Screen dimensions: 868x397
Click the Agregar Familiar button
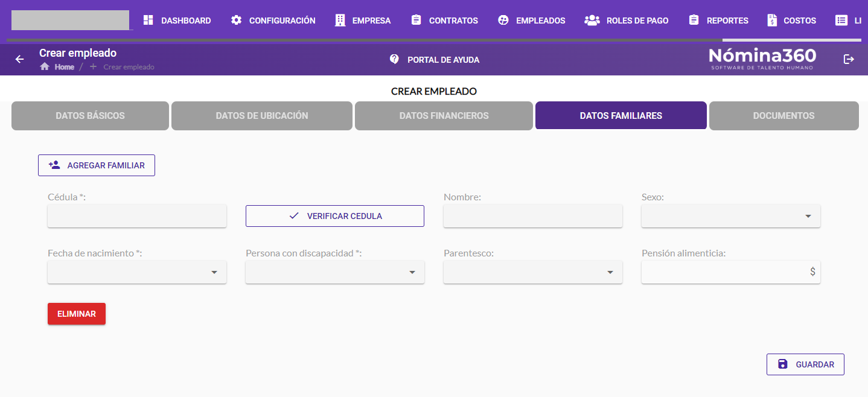pos(97,165)
